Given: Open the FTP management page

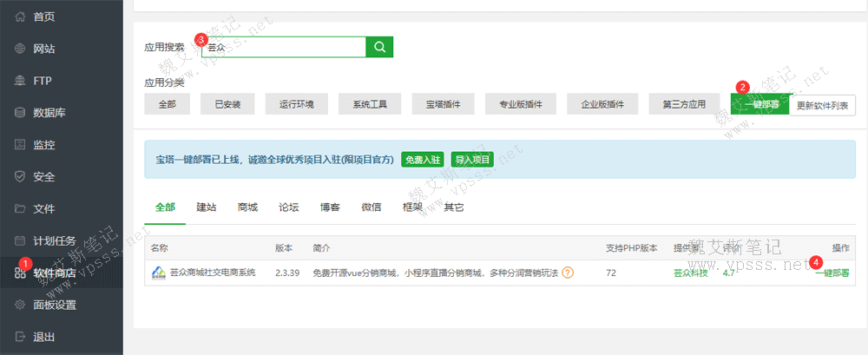Looking at the screenshot, I should (x=43, y=81).
